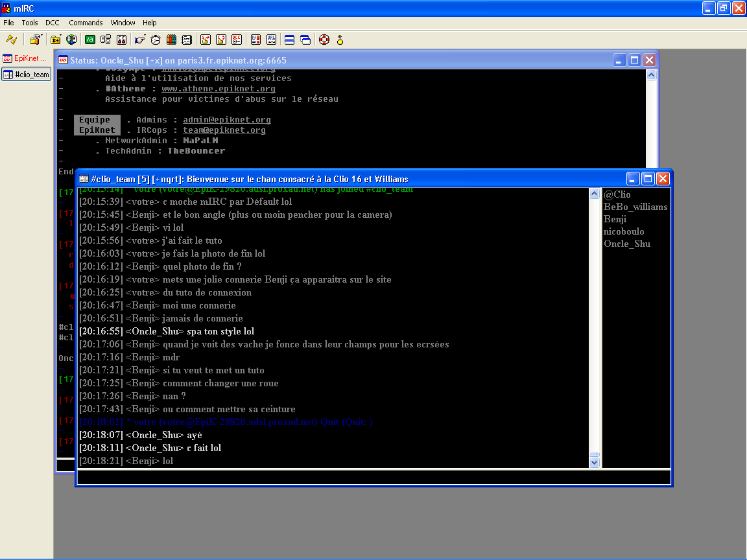Image resolution: width=747 pixels, height=560 pixels.
Task: Click the channels list globe icon
Action: (x=71, y=40)
